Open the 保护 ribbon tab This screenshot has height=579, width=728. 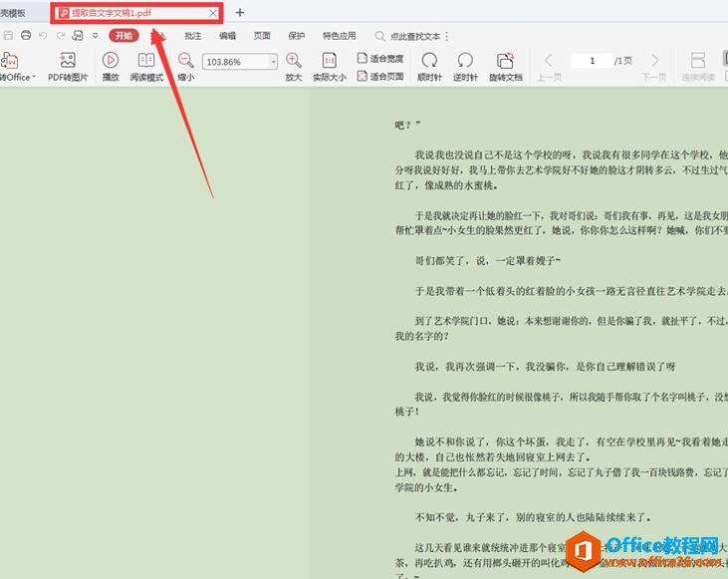click(296, 36)
